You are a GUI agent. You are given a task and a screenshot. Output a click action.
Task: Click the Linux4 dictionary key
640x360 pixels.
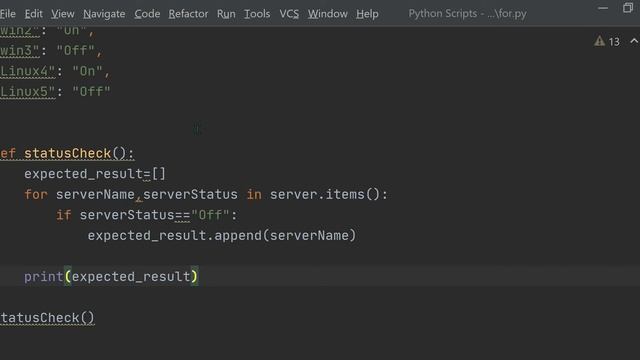point(27,71)
